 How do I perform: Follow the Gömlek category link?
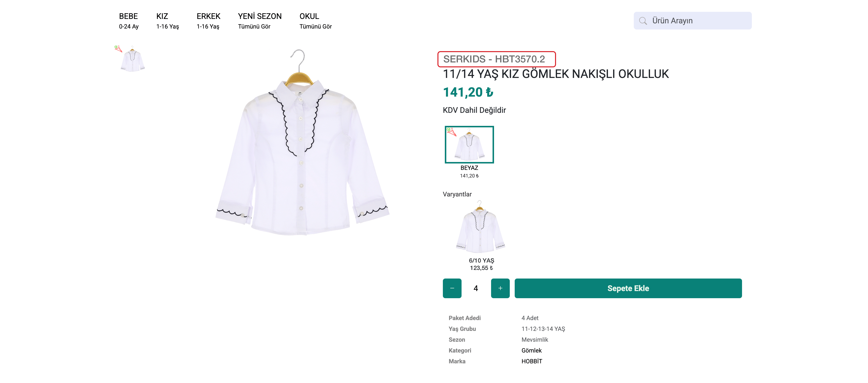tap(531, 350)
